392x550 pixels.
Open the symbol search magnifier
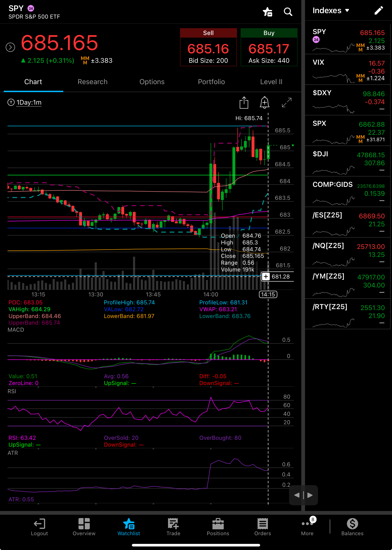point(288,11)
